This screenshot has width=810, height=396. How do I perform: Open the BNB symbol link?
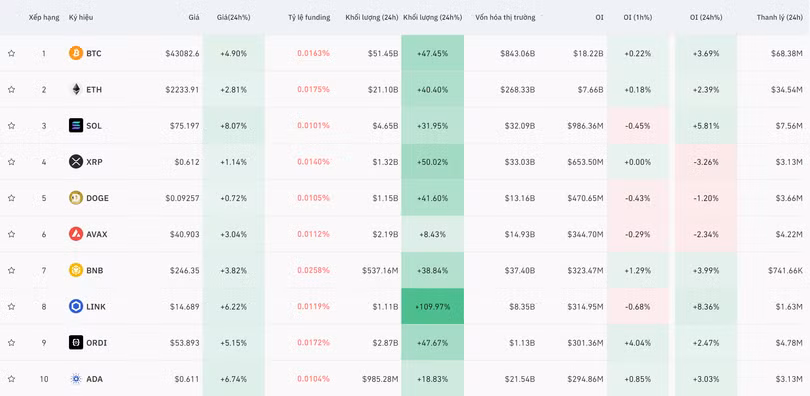click(x=95, y=270)
